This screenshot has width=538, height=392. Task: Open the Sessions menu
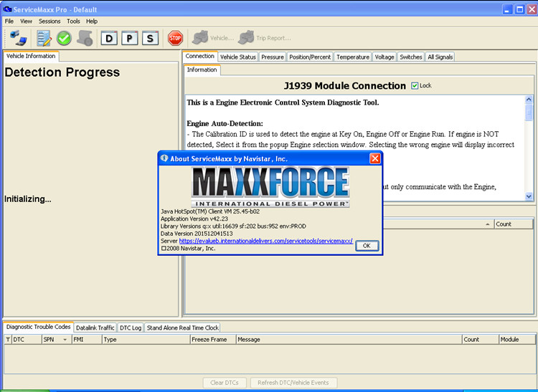point(49,21)
